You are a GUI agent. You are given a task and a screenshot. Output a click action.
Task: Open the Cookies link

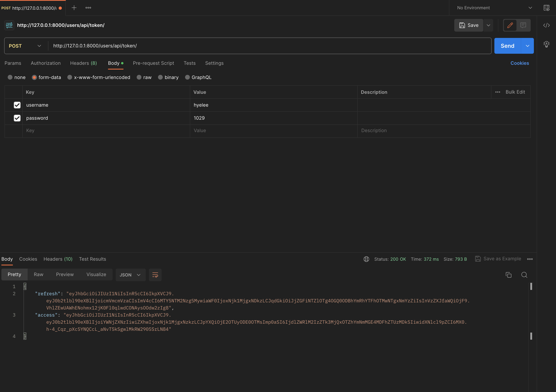pyautogui.click(x=520, y=63)
